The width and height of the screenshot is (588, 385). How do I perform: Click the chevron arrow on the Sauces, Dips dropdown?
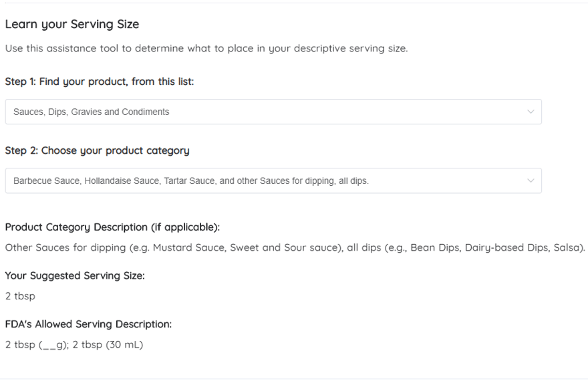531,112
